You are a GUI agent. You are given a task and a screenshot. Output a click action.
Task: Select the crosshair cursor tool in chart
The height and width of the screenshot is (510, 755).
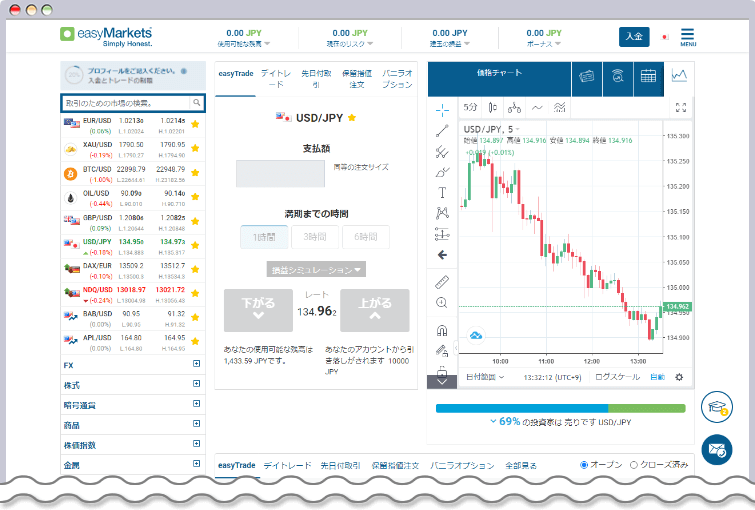pyautogui.click(x=442, y=110)
